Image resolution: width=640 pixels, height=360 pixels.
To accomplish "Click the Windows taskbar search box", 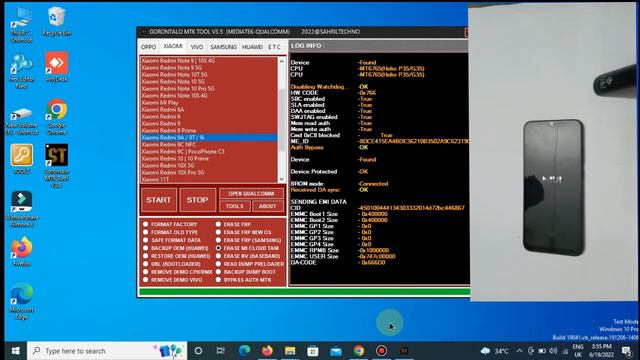I will (x=107, y=351).
